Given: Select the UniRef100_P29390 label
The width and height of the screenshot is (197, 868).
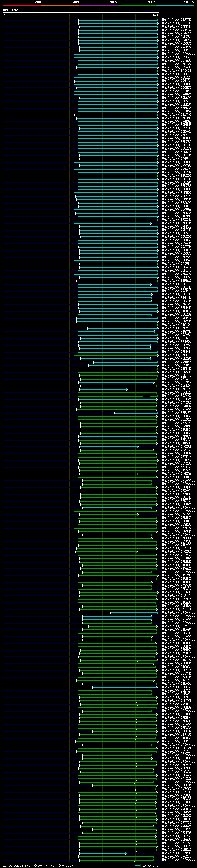Looking at the screenshot, I should click(176, 325).
